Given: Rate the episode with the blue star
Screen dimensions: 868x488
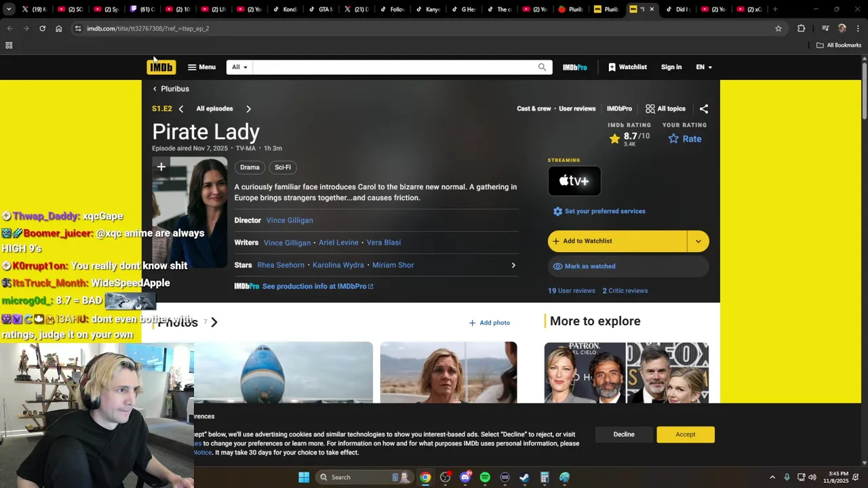Looking at the screenshot, I should 684,138.
